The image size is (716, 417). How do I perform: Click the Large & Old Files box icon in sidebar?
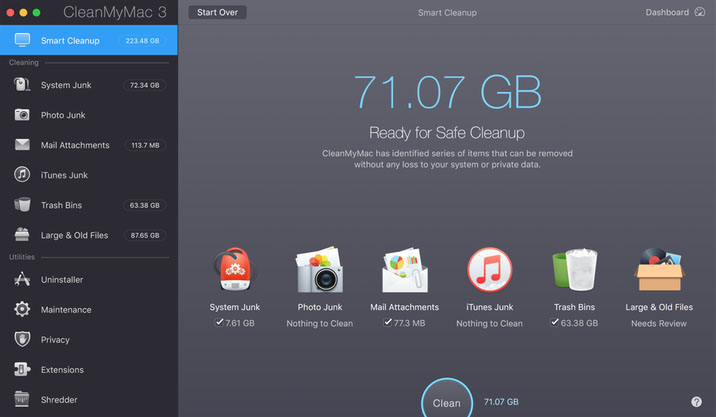pyautogui.click(x=22, y=234)
